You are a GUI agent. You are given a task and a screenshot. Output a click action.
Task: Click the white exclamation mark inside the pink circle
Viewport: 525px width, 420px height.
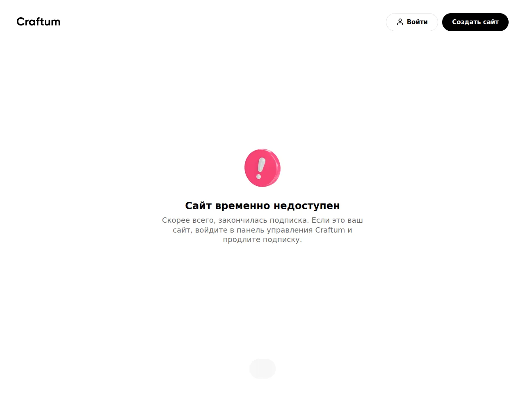(x=260, y=169)
